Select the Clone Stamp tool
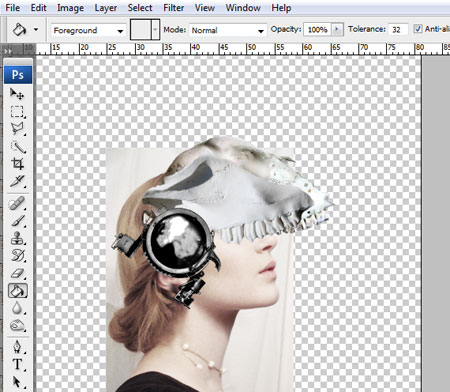 click(x=17, y=238)
